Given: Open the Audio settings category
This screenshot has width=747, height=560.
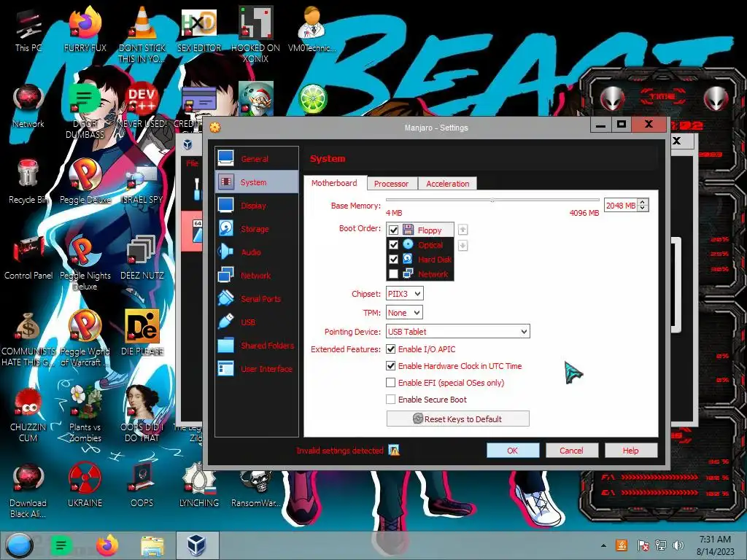Looking at the screenshot, I should click(257, 252).
